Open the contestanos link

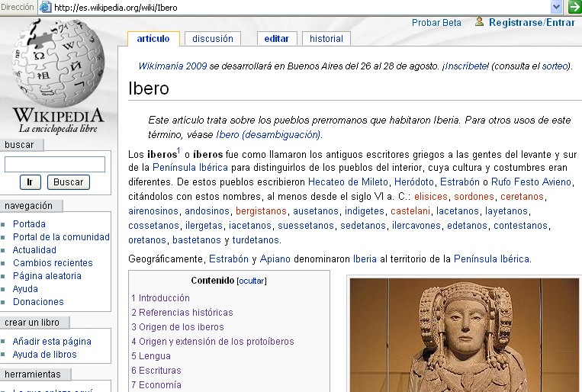520,225
